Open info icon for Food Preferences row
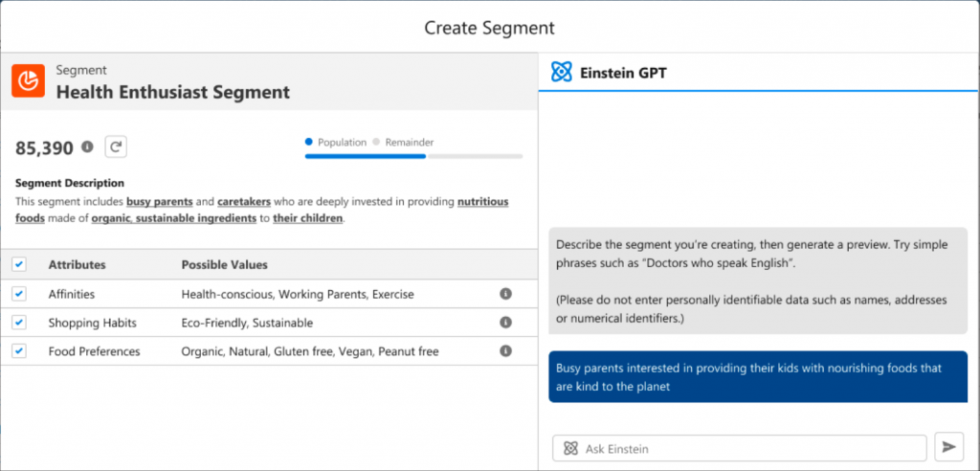Screen dimensions: 980x471 coord(506,351)
